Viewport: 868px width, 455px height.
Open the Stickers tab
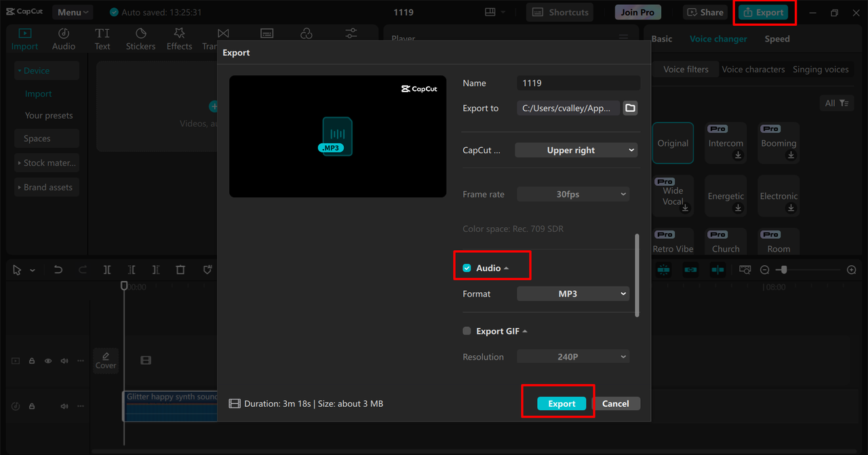(x=140, y=39)
